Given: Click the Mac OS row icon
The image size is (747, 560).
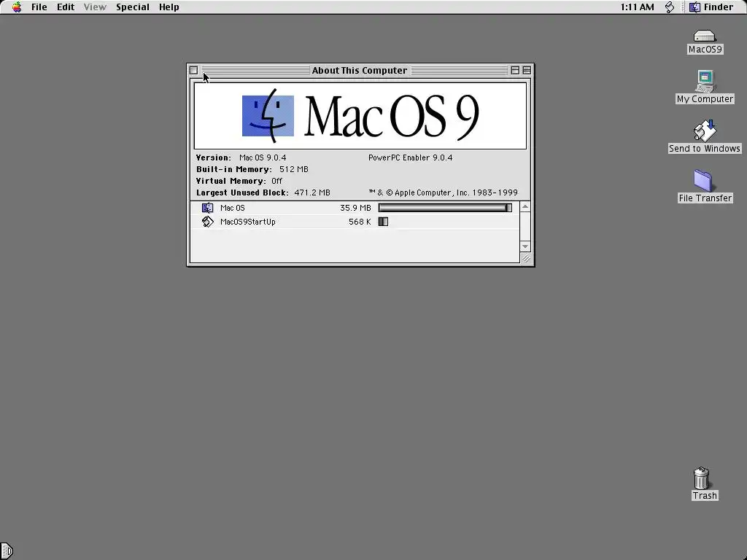Looking at the screenshot, I should point(208,208).
